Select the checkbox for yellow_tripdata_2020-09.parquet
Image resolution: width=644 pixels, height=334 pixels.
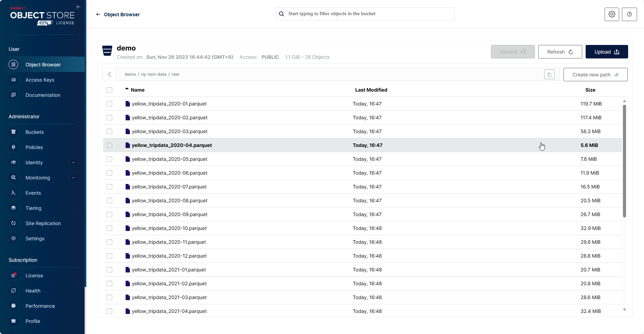coord(109,214)
